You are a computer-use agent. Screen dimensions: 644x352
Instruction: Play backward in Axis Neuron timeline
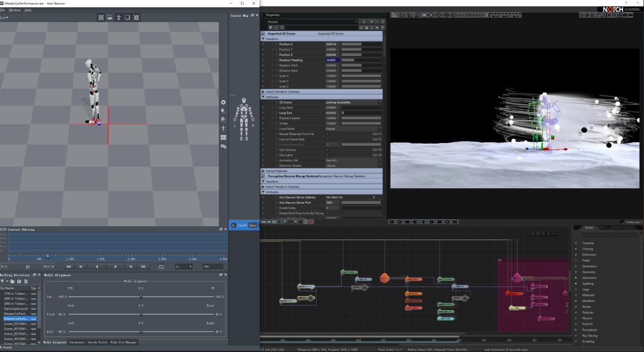pyautogui.click(x=97, y=267)
